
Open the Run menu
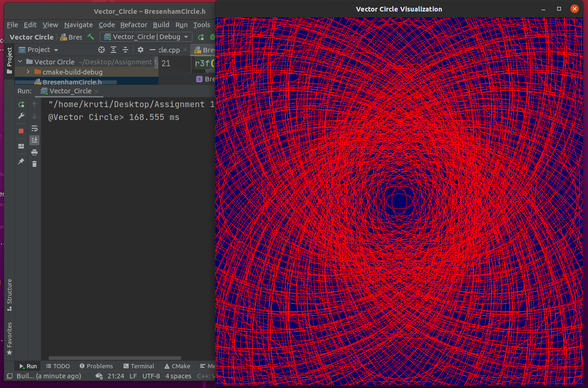click(x=181, y=25)
